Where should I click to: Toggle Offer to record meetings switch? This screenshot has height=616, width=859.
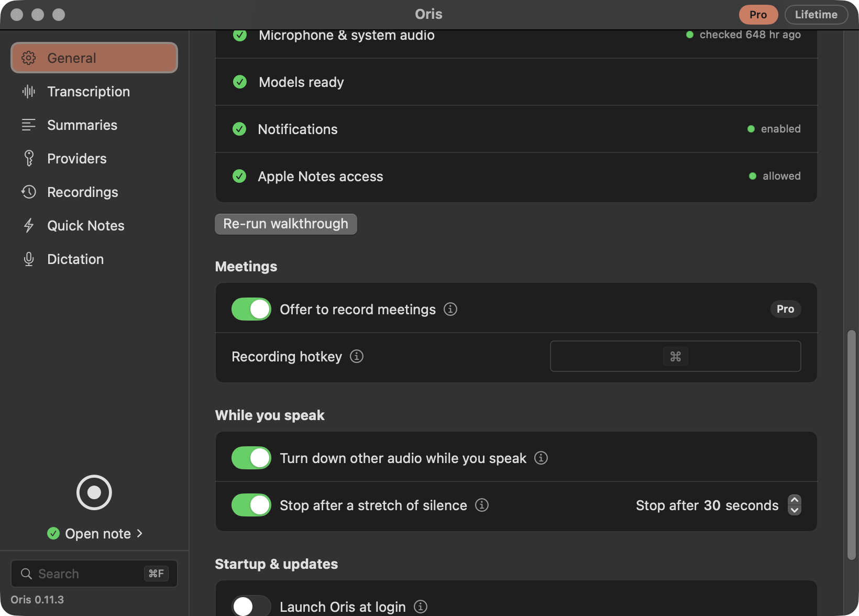(251, 309)
